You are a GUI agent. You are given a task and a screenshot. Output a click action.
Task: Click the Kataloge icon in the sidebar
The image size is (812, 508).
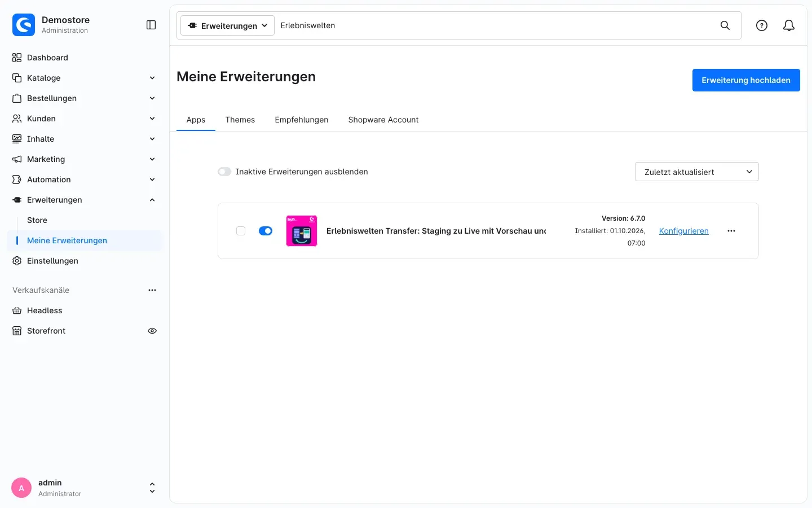(x=17, y=78)
